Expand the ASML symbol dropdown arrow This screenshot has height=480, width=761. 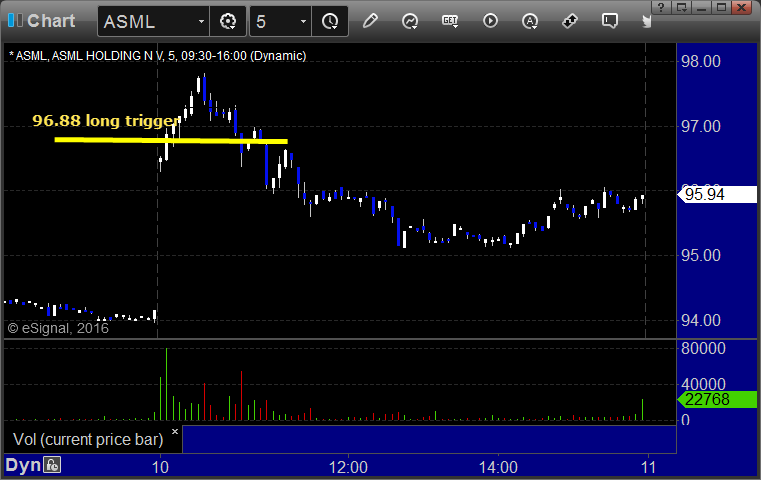pyautogui.click(x=201, y=22)
